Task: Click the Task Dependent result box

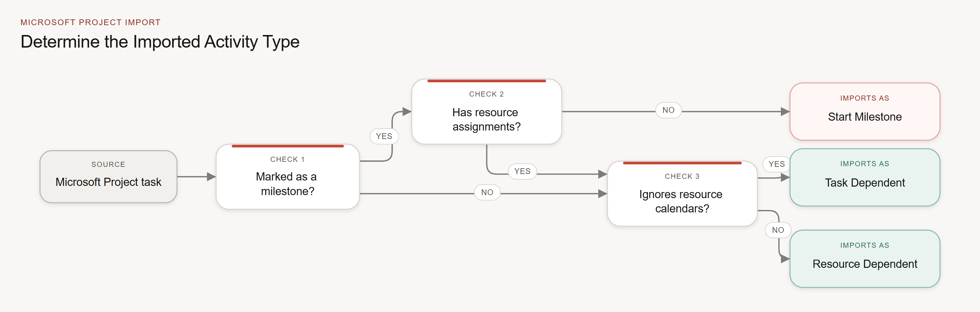Action: [865, 177]
